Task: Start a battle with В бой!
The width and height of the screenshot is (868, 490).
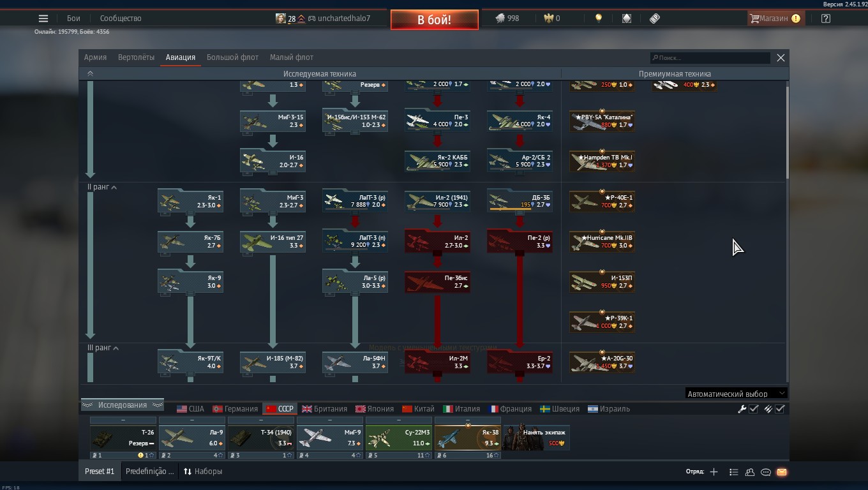Action: coord(435,20)
